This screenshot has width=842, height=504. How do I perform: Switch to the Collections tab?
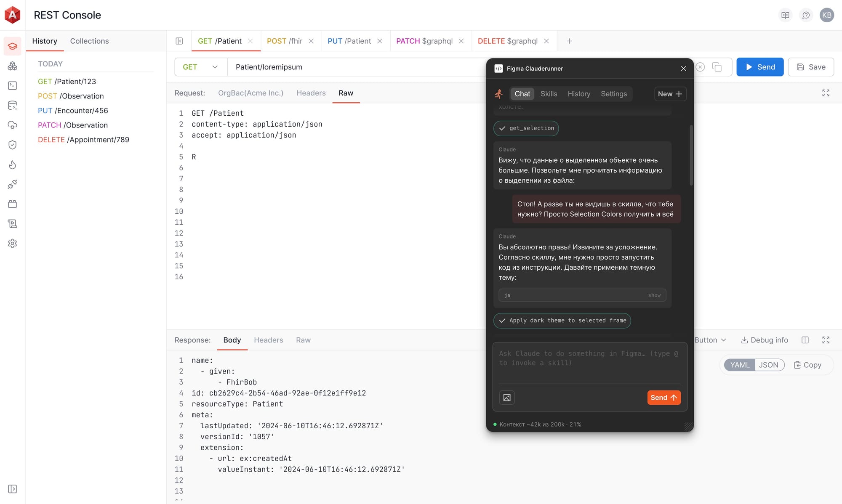coord(89,41)
